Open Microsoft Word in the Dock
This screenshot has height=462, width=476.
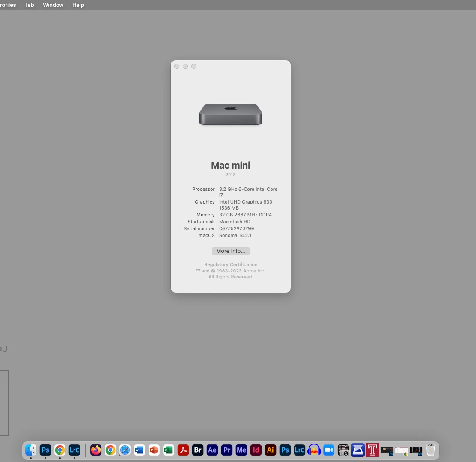point(140,450)
